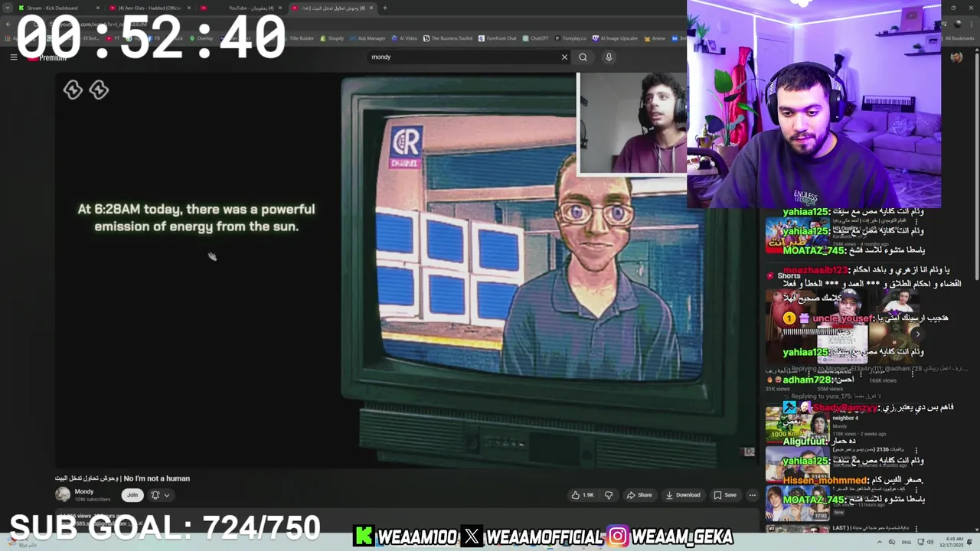
Task: Open the Forefront Chat bookmark
Action: 498,38
